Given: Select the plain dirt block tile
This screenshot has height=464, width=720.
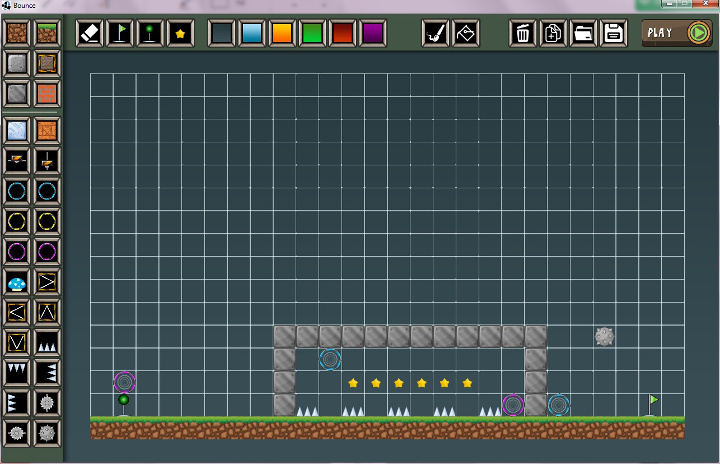Looking at the screenshot, I should coord(17,33).
